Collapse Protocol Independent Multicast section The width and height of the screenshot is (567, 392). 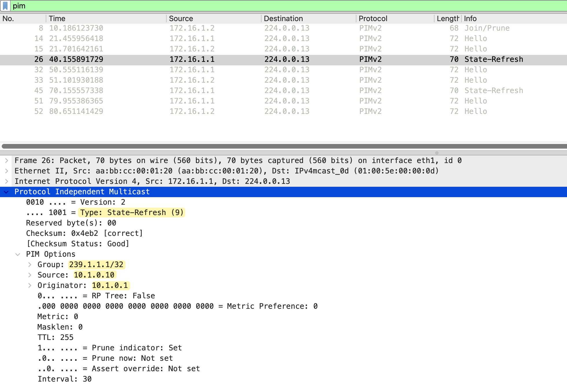6,192
